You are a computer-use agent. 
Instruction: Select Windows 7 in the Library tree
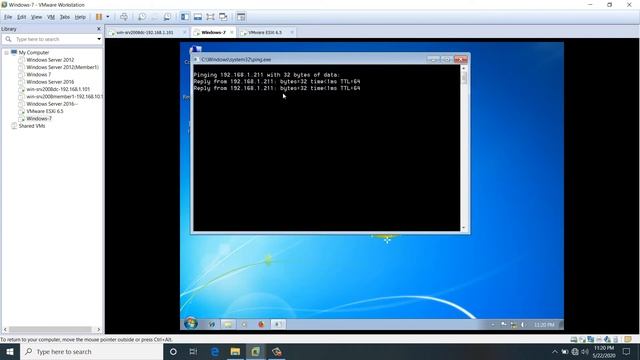(x=38, y=75)
